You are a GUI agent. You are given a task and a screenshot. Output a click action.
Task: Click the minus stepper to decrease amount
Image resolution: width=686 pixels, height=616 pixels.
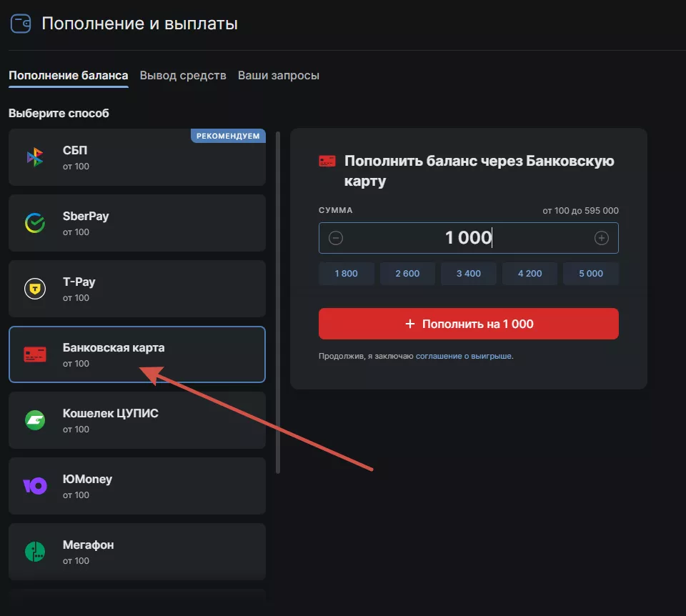(x=335, y=237)
